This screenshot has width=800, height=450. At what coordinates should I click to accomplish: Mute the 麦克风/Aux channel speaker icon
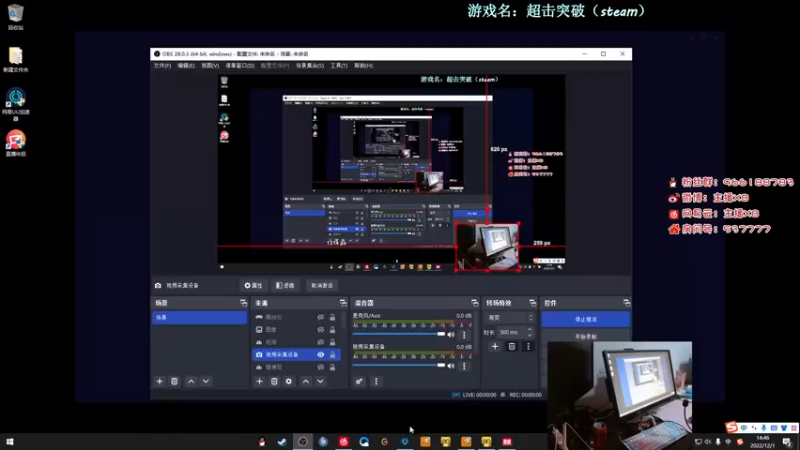coord(451,335)
